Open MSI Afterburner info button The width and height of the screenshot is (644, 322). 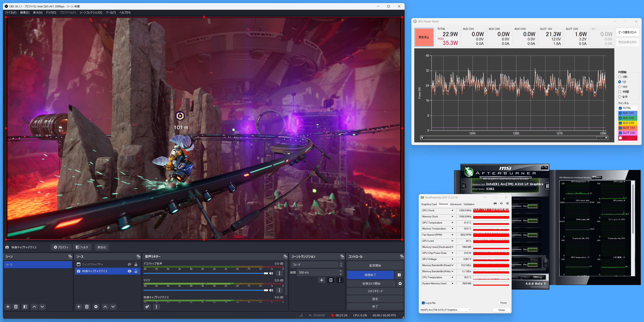click(x=547, y=186)
